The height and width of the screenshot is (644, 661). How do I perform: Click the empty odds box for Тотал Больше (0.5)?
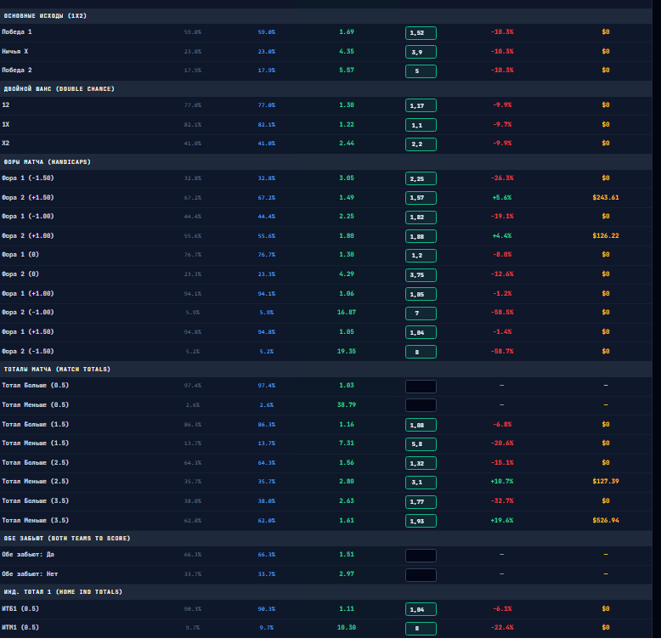point(421,386)
